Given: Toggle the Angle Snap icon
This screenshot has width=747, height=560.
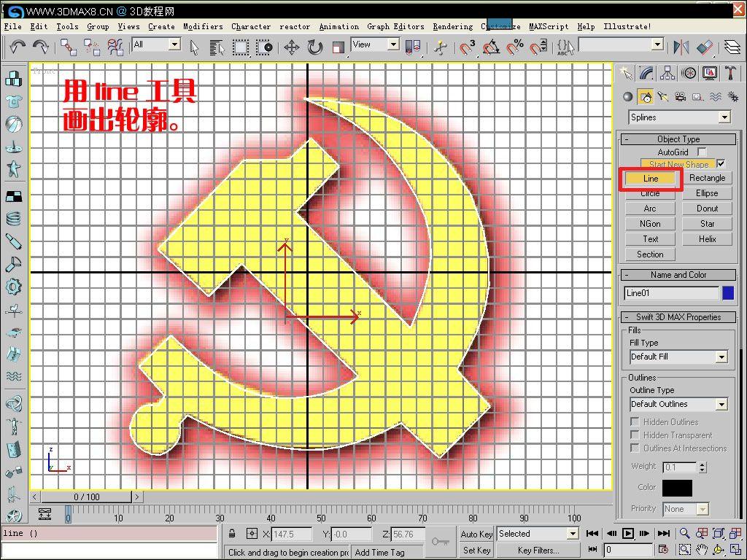Looking at the screenshot, I should click(x=491, y=47).
